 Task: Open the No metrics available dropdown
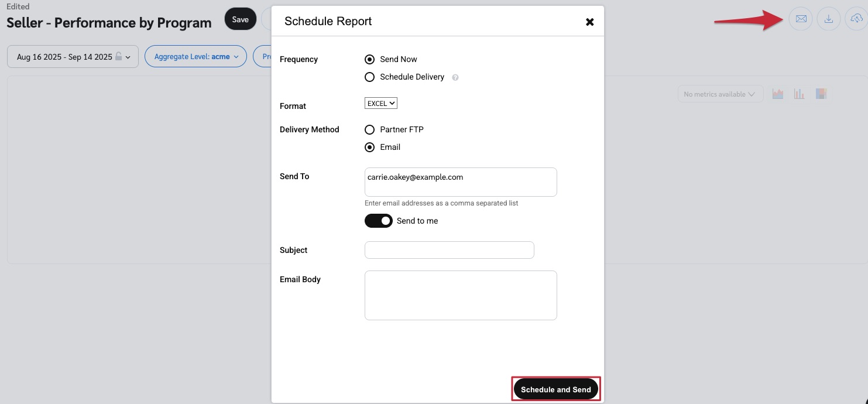(x=720, y=94)
